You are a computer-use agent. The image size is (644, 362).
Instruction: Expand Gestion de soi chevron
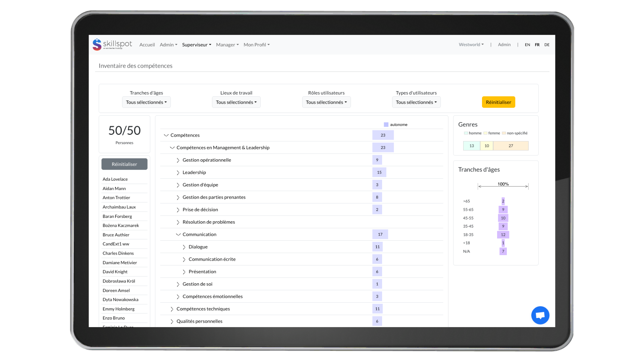tap(178, 284)
